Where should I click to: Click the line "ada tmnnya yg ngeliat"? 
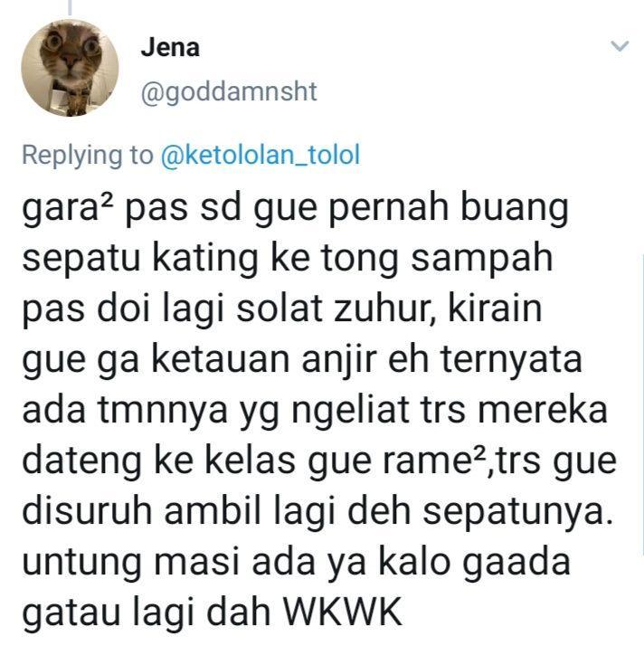(315, 411)
